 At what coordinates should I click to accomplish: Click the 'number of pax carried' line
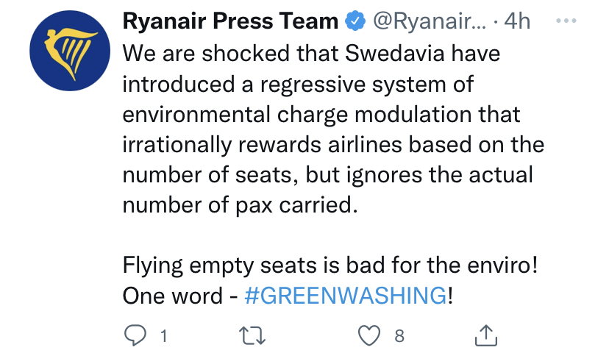coord(239,204)
